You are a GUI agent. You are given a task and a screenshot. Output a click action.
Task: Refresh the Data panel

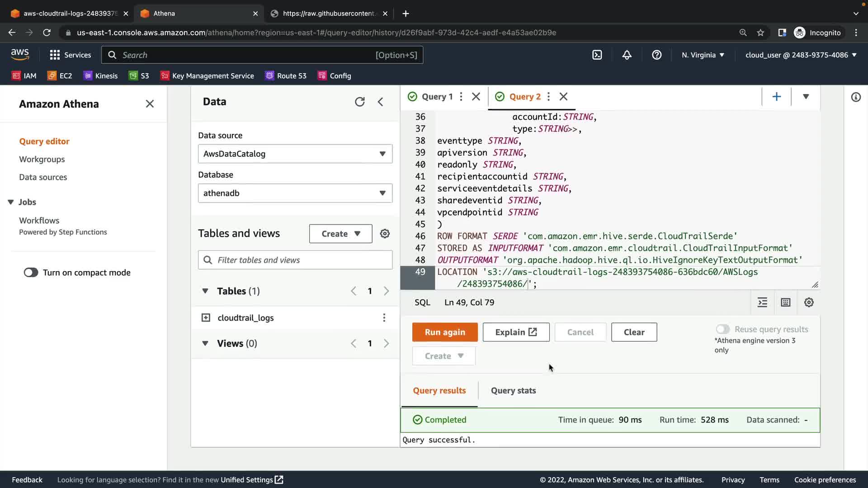click(359, 102)
